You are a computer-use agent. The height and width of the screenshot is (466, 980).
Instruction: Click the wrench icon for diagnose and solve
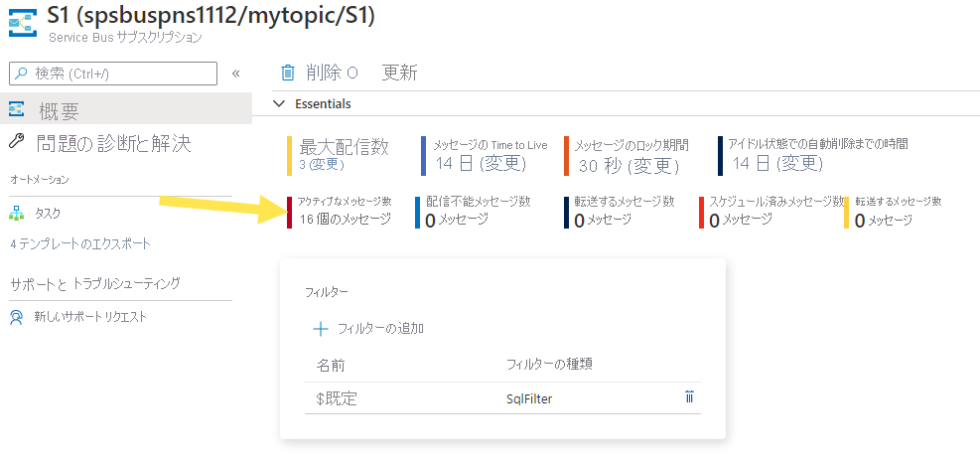[17, 142]
